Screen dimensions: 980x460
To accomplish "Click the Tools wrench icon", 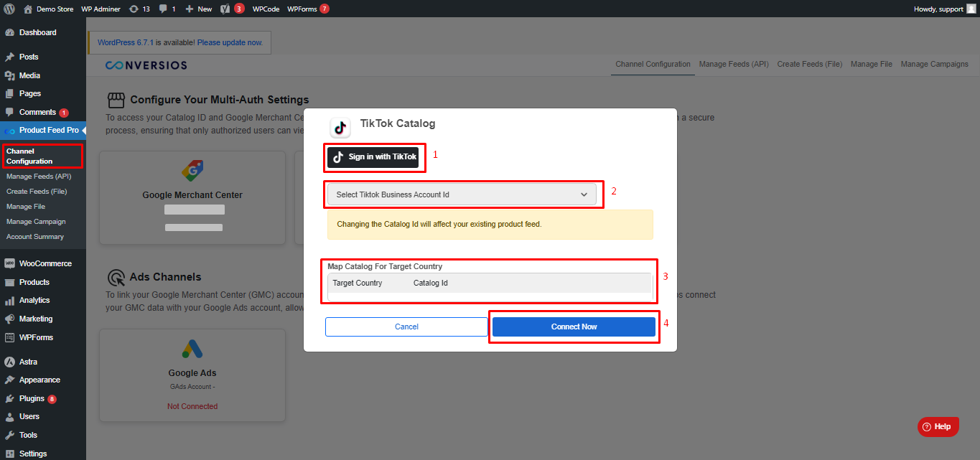I will [10, 435].
